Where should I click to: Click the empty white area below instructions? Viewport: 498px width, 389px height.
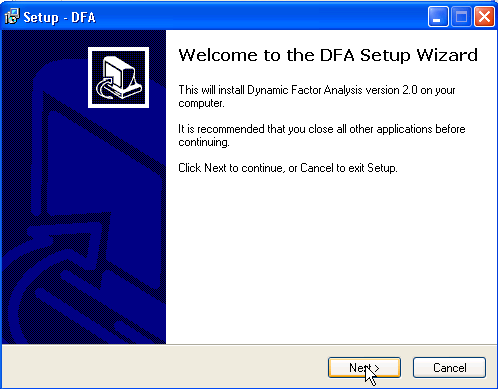(331, 260)
